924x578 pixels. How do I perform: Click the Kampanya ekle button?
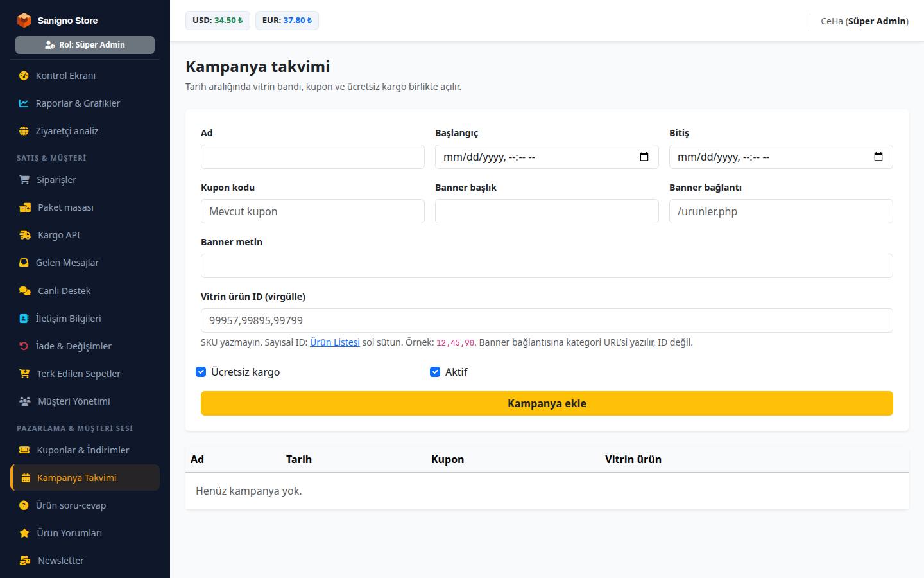547,403
